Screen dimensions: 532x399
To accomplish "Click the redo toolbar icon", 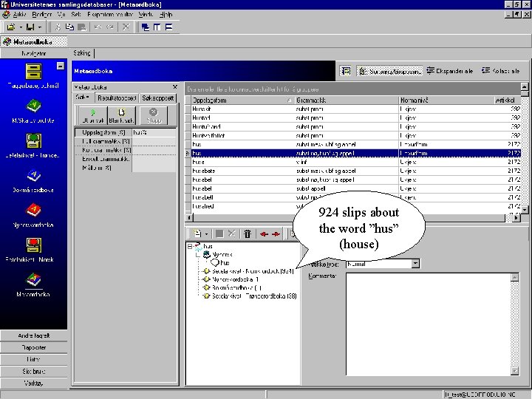I will click(x=110, y=27).
